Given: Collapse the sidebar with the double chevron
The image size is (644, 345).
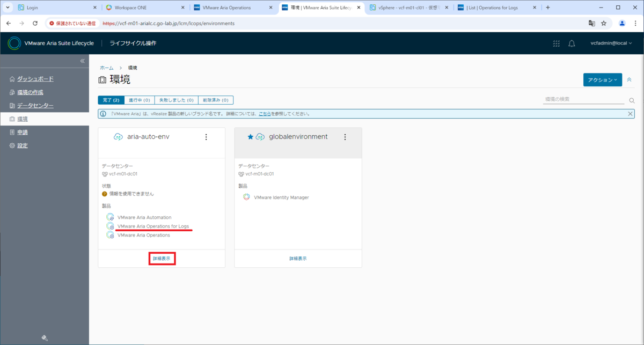Looking at the screenshot, I should [x=82, y=61].
